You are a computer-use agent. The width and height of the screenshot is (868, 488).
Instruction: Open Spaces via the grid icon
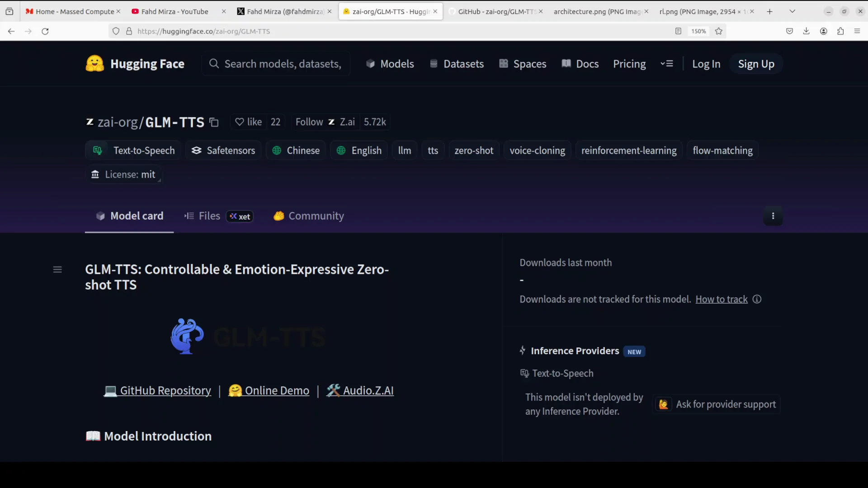pos(504,64)
